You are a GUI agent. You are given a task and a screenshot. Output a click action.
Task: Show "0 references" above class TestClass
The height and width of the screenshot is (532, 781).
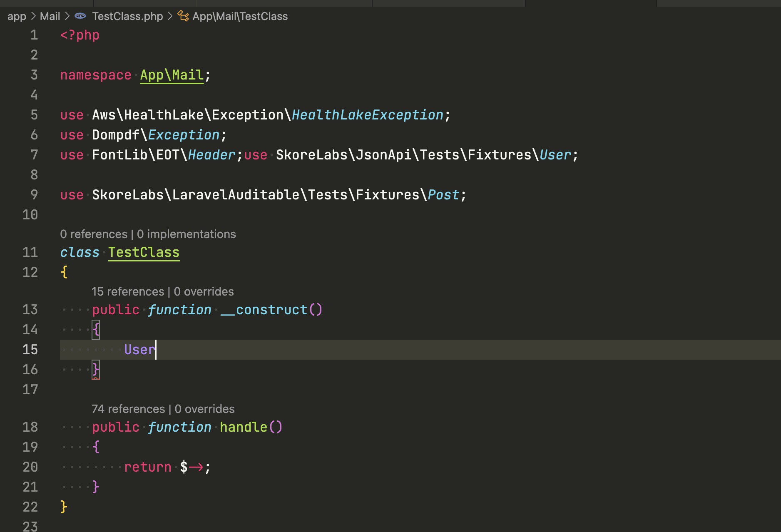[94, 234]
